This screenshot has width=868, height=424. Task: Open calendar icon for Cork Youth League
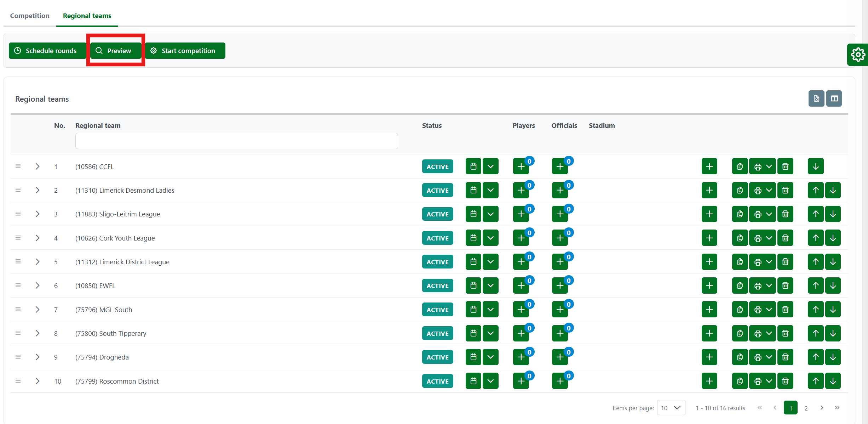tap(473, 238)
